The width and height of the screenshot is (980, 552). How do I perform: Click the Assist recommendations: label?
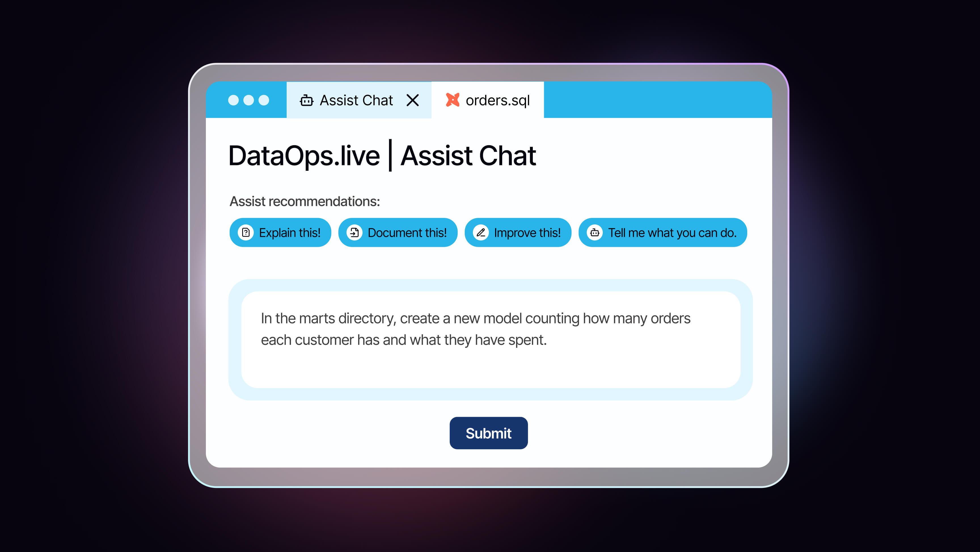click(305, 201)
